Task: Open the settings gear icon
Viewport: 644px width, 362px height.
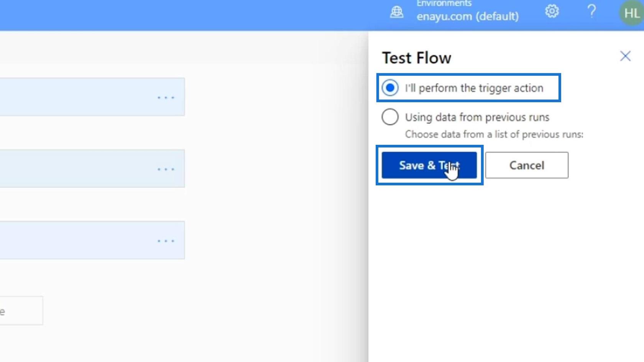Action: point(552,11)
